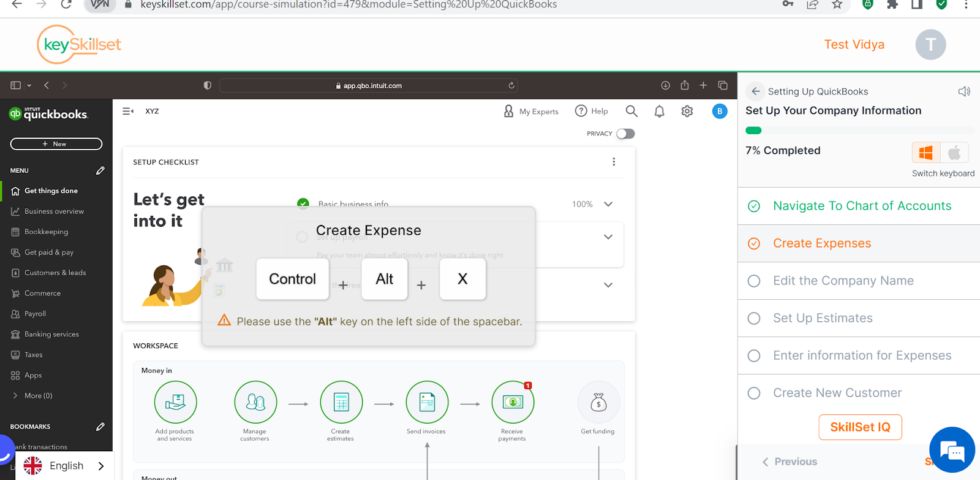Click the Navigate To Chart of Accounts checkmark
This screenshot has height=480, width=980.
point(754,206)
